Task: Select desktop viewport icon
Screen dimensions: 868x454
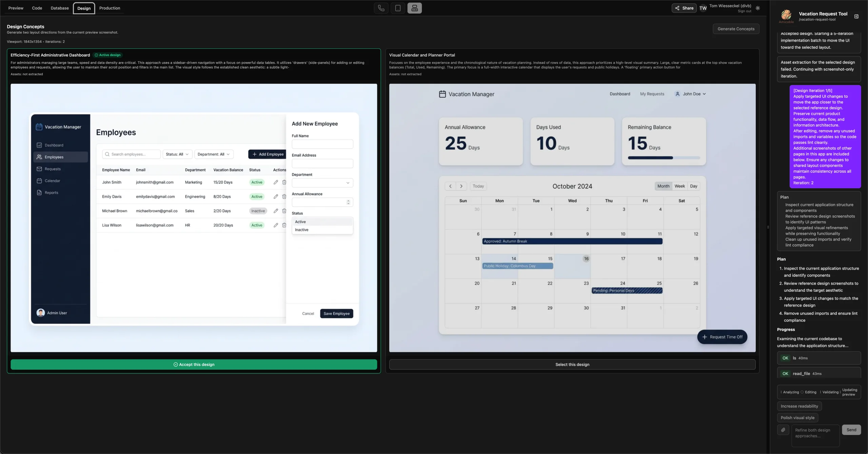Action: click(x=414, y=8)
